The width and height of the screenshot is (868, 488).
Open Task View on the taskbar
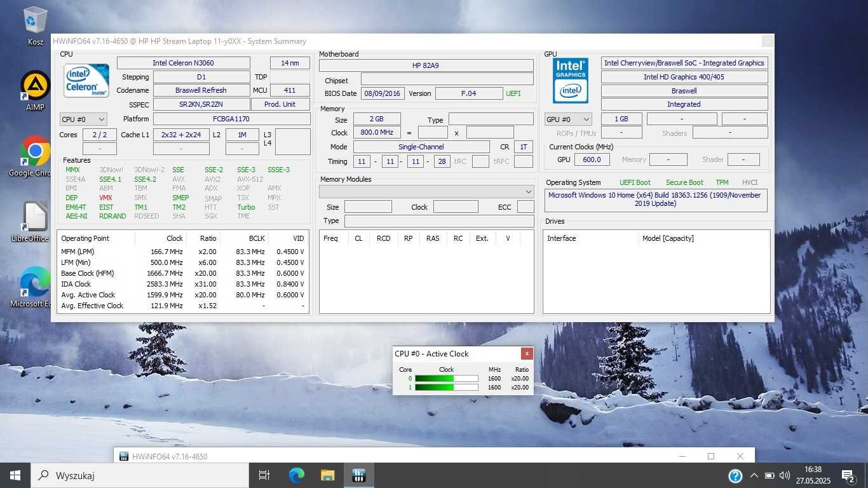click(264, 475)
